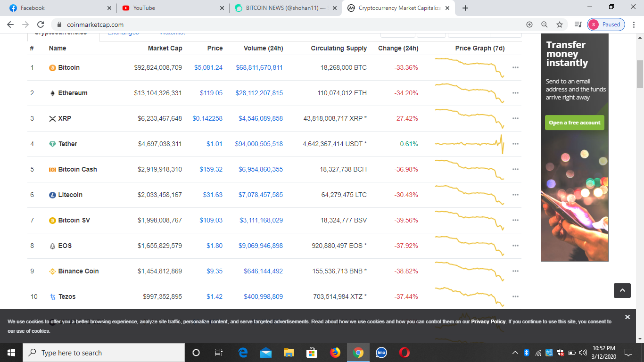Launch Opera from the taskbar

(x=404, y=353)
